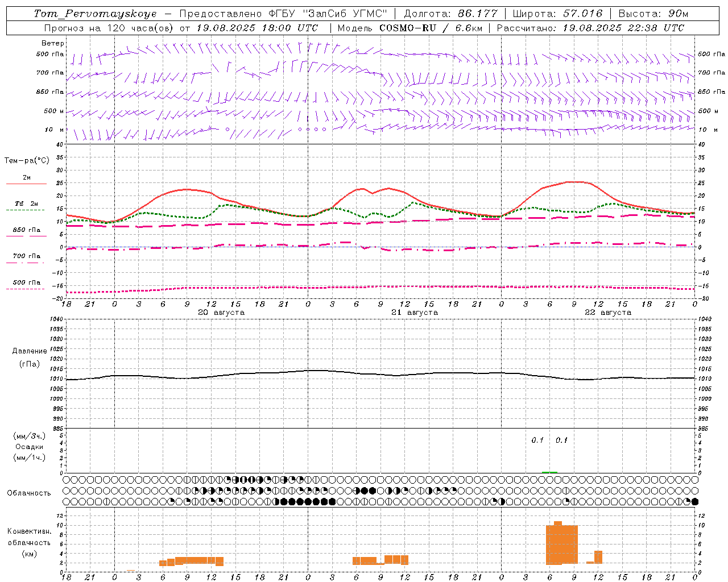Click the forecast start time 19.08.2025 18:00 UTC

pos(257,28)
